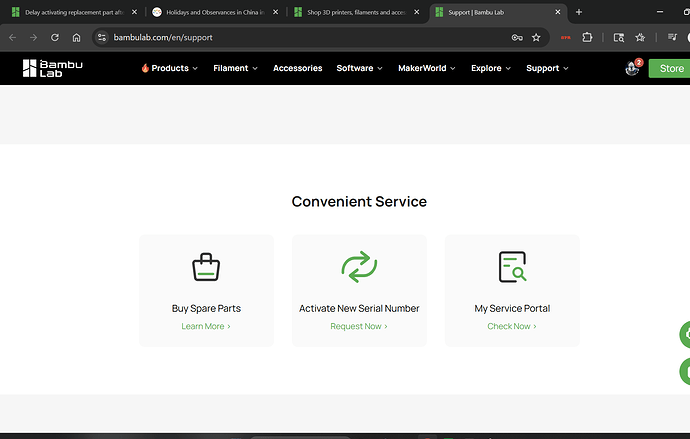Click the green Activate New Serial Number arrows icon
690x439 pixels.
(x=359, y=267)
